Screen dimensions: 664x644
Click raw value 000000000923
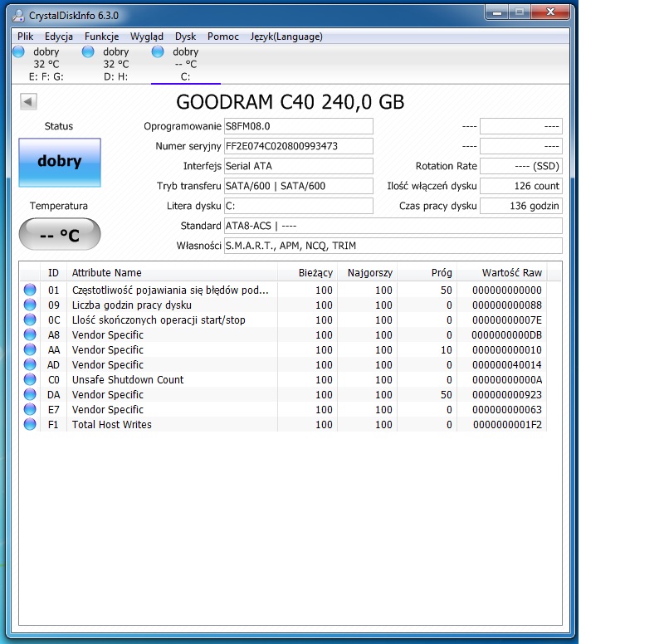point(507,394)
